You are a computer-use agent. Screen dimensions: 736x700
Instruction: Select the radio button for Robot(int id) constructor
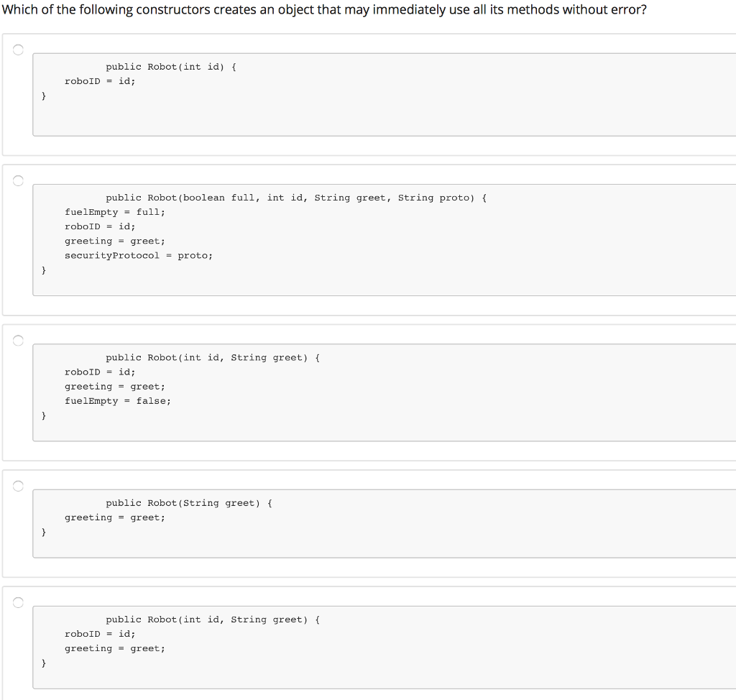tap(17, 49)
